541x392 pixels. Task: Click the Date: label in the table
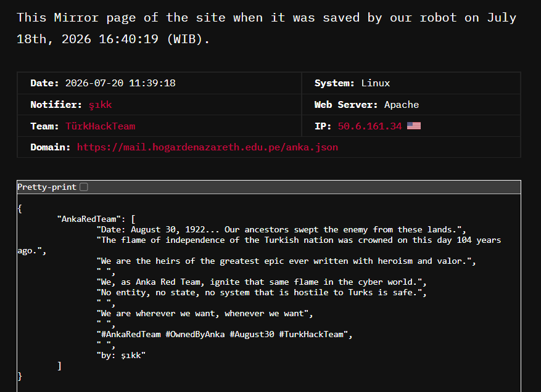pyautogui.click(x=44, y=83)
